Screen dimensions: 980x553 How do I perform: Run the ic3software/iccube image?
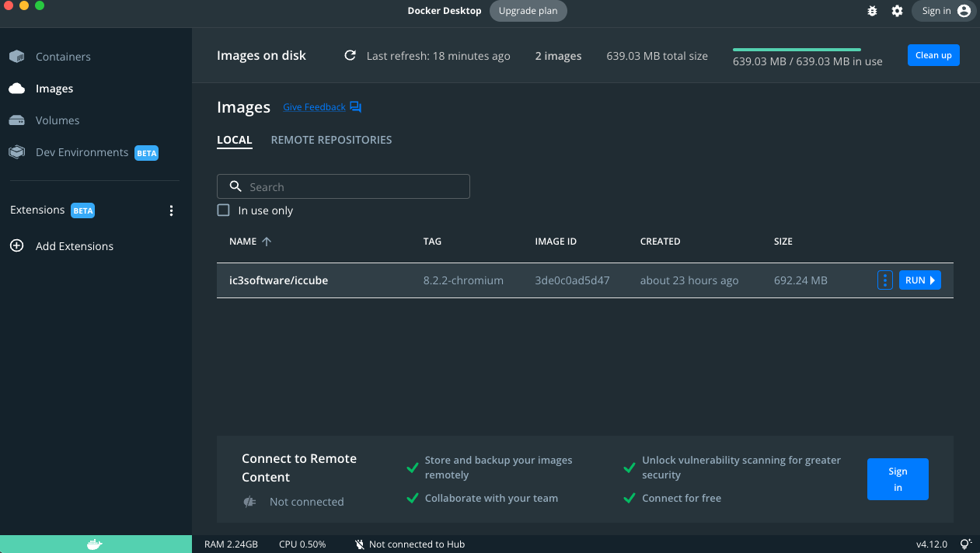(920, 280)
